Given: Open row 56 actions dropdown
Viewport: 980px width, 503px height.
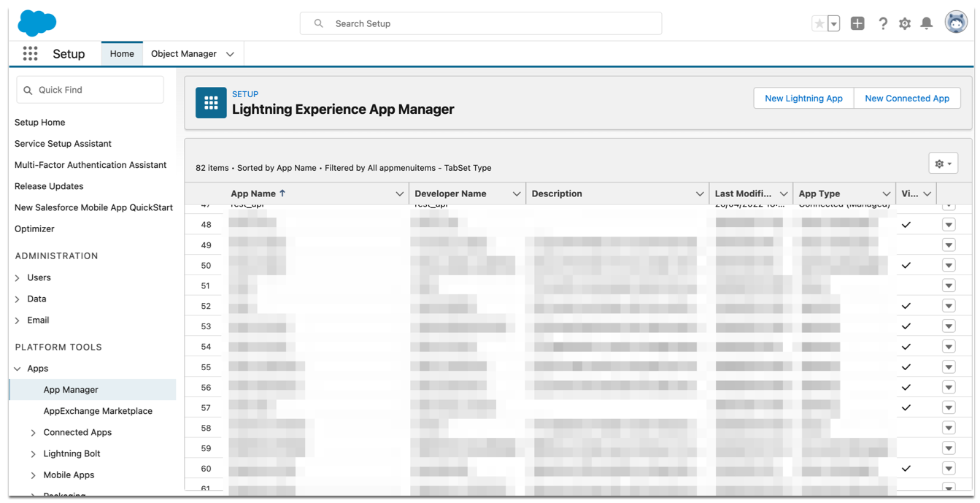Looking at the screenshot, I should pos(949,388).
